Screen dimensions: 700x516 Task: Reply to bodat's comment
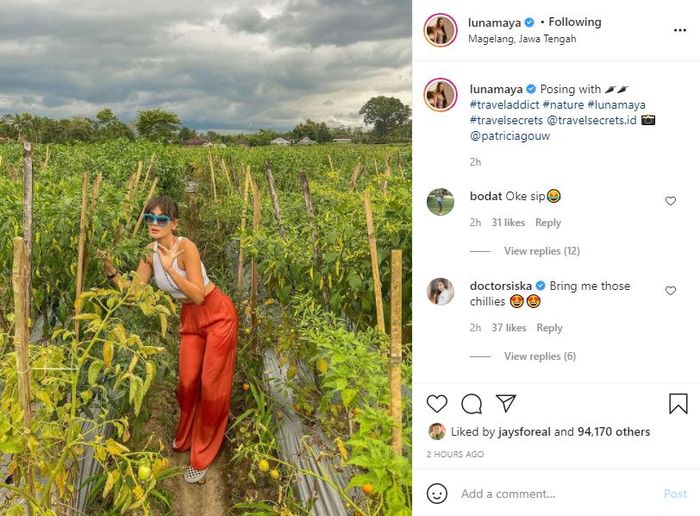click(548, 223)
